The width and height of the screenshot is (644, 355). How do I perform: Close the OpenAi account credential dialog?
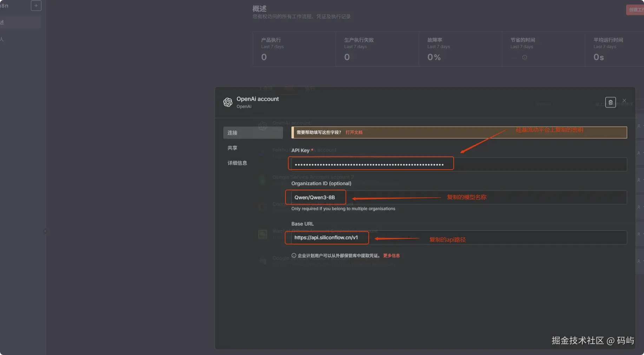(624, 100)
